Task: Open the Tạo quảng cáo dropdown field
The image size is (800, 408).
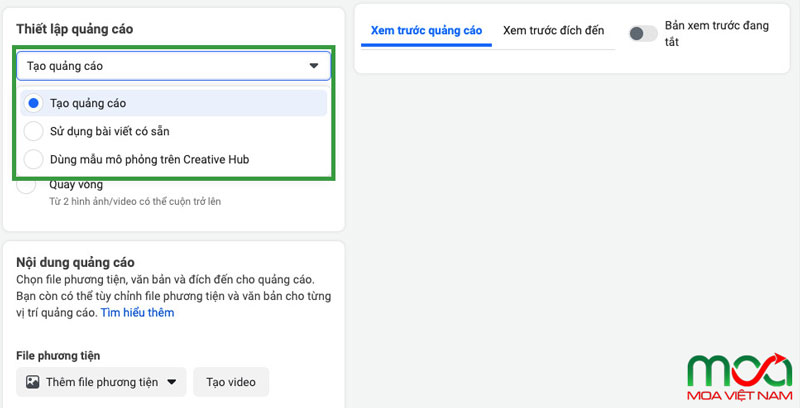Action: [173, 66]
